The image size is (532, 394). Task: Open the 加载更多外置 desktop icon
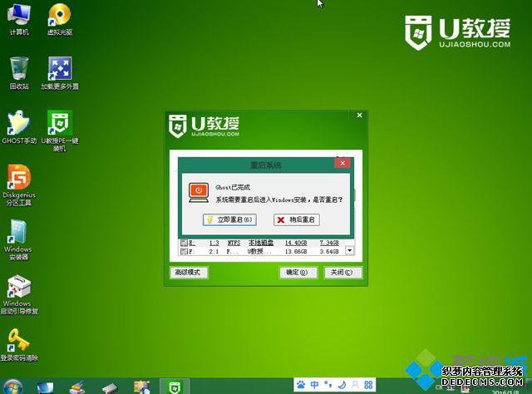click(x=60, y=73)
